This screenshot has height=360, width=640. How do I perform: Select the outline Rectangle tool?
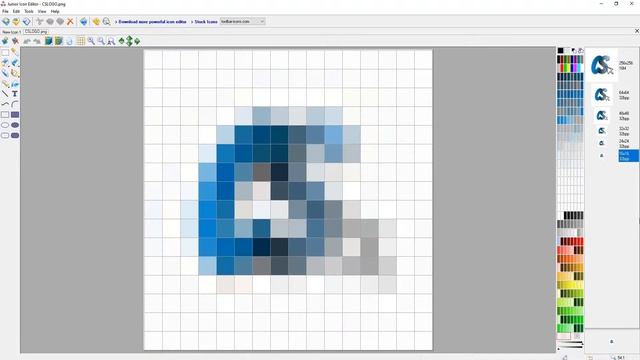pyautogui.click(x=5, y=115)
